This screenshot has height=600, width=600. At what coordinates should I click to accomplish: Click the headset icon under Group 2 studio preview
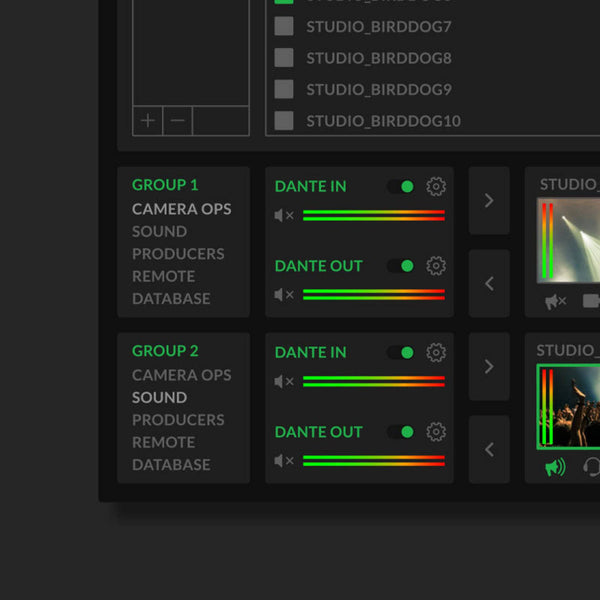[592, 467]
